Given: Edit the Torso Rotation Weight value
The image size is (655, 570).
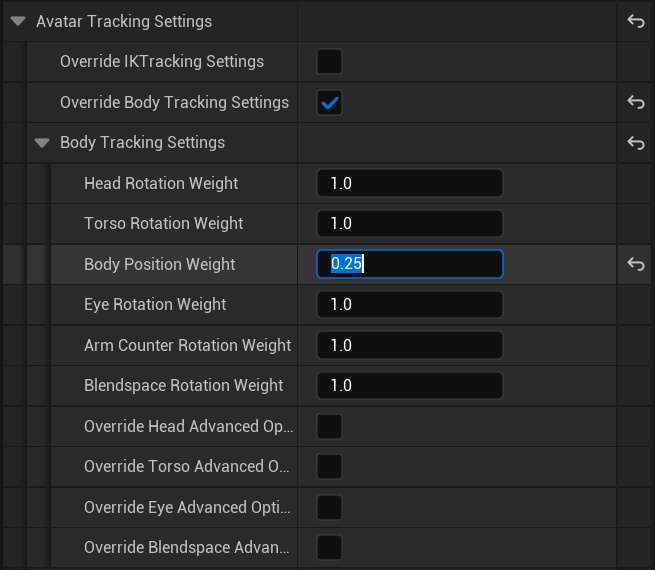Looking at the screenshot, I should (x=409, y=224).
